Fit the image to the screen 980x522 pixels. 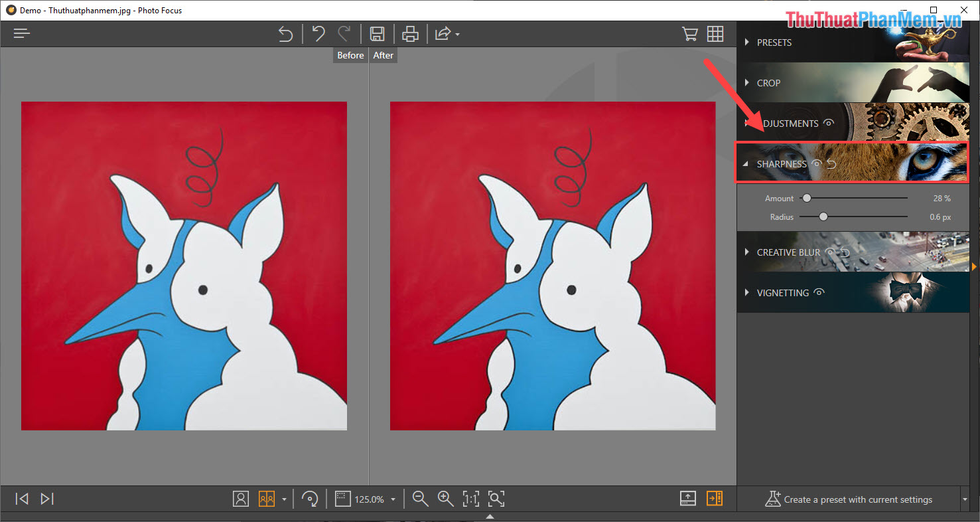(496, 499)
